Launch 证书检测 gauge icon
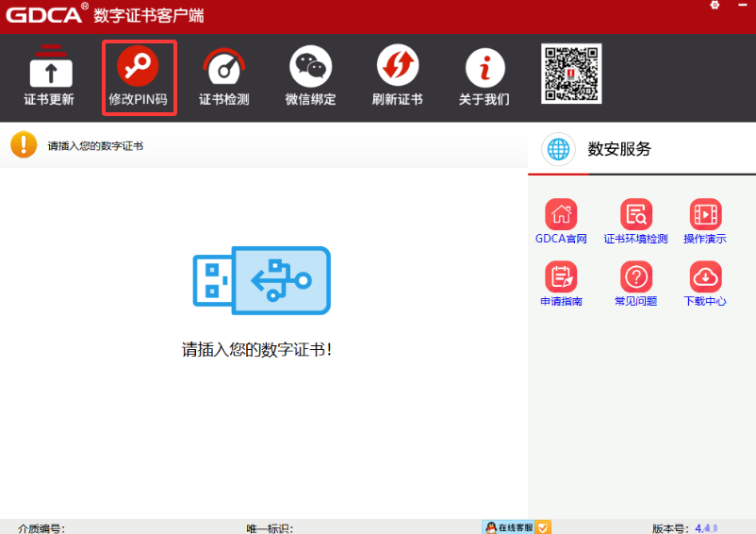 pos(224,68)
